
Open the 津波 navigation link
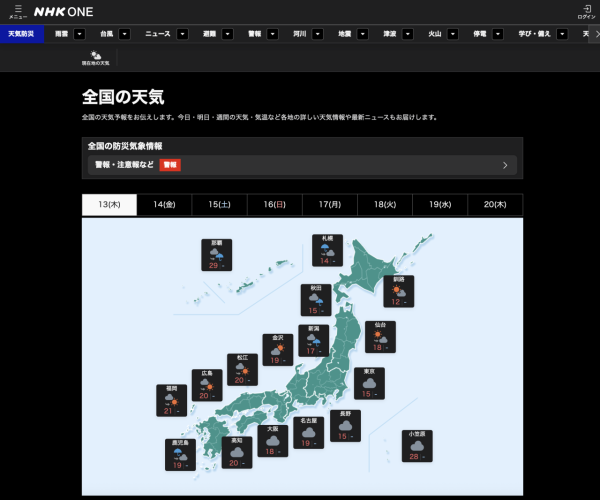coord(390,34)
